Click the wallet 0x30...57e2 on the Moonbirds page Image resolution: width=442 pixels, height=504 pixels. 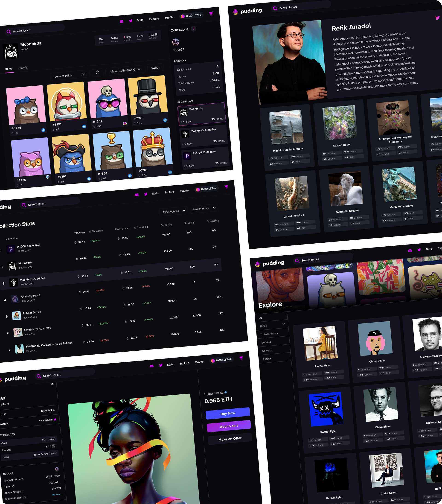191,15
